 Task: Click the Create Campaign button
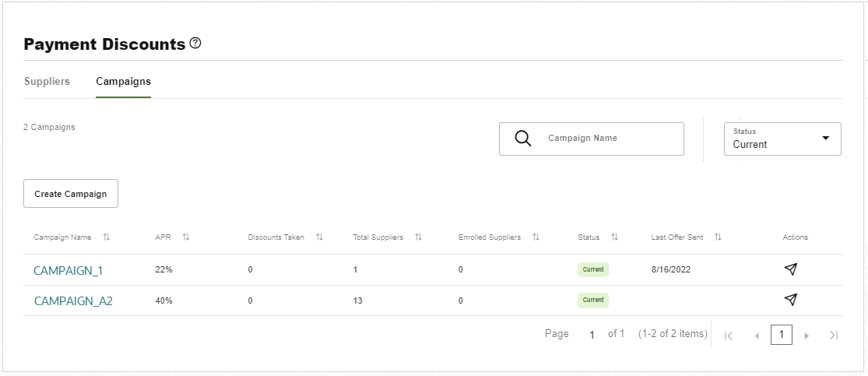(x=71, y=194)
